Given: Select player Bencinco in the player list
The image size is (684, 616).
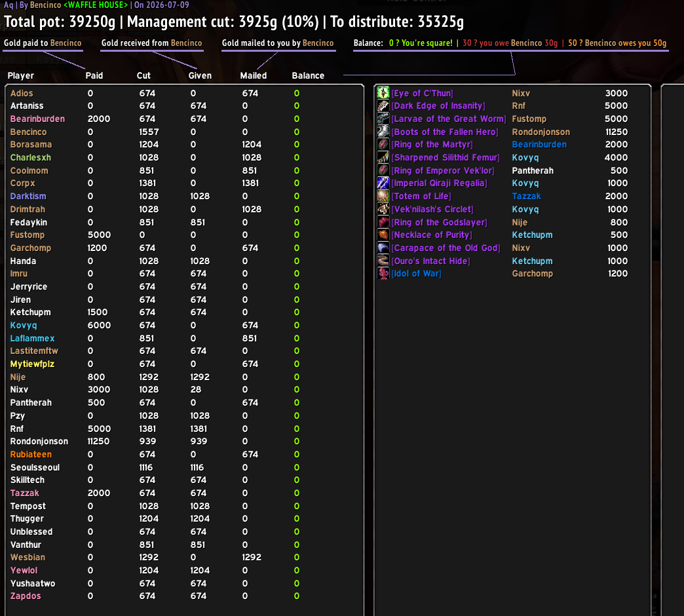Looking at the screenshot, I should (28, 132).
